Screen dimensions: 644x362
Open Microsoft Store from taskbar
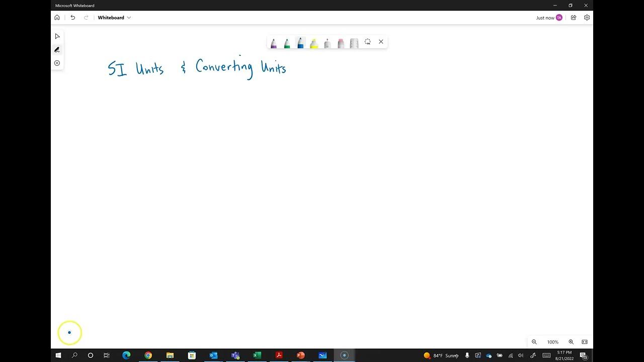(192, 355)
